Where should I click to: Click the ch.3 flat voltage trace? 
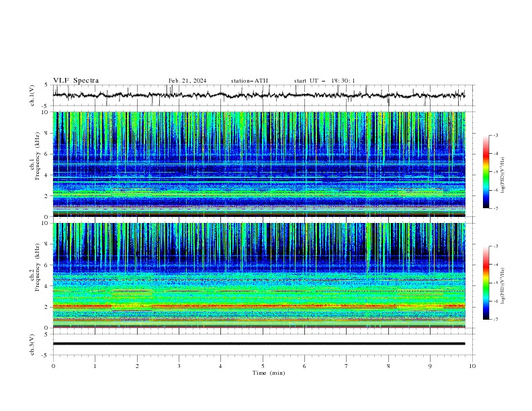(x=259, y=344)
